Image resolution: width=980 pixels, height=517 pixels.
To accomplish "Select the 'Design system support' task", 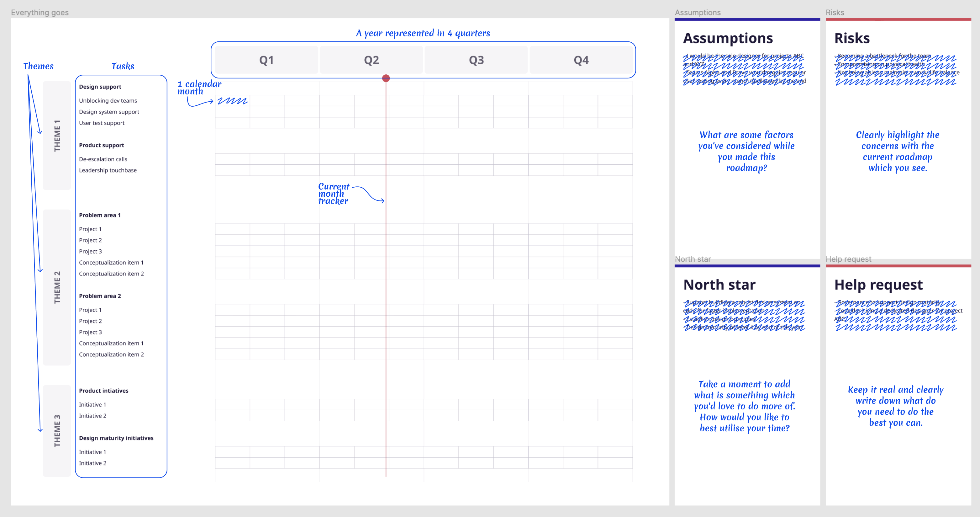I will [109, 112].
